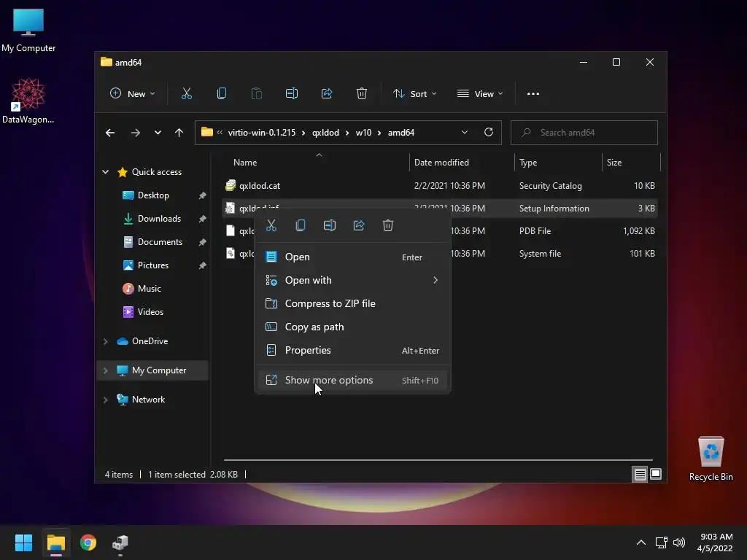The width and height of the screenshot is (747, 560).
Task: Switch to the large thumbnails view icon
Action: 656,474
